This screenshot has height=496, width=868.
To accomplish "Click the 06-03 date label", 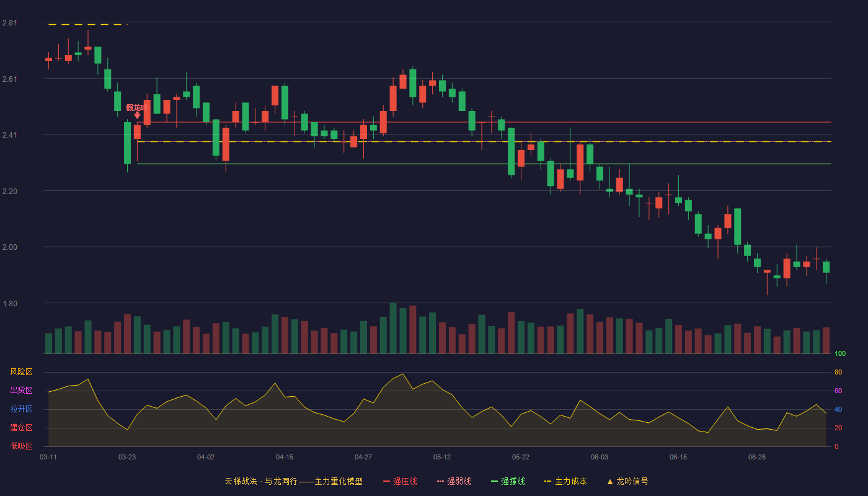I will pos(600,457).
